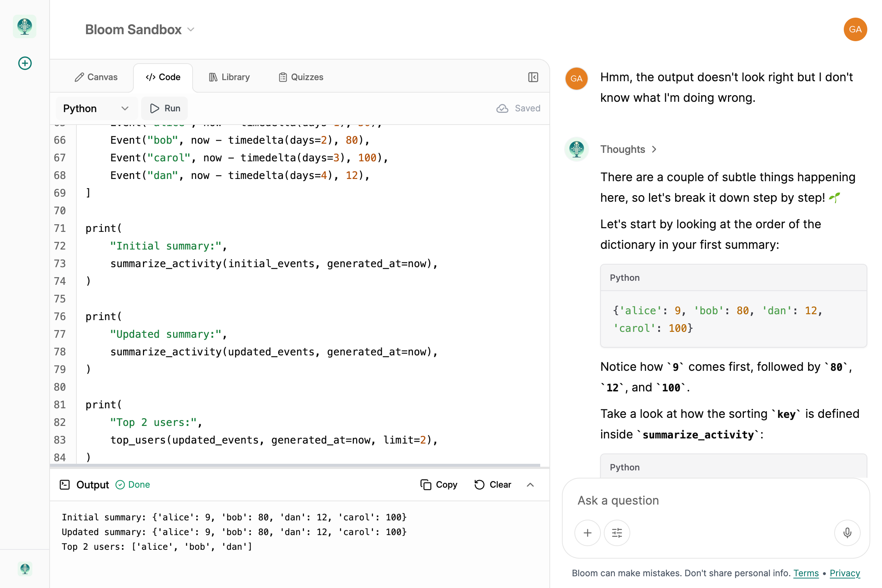The width and height of the screenshot is (882, 588).
Task: Click the Done status check icon
Action: [x=120, y=484]
